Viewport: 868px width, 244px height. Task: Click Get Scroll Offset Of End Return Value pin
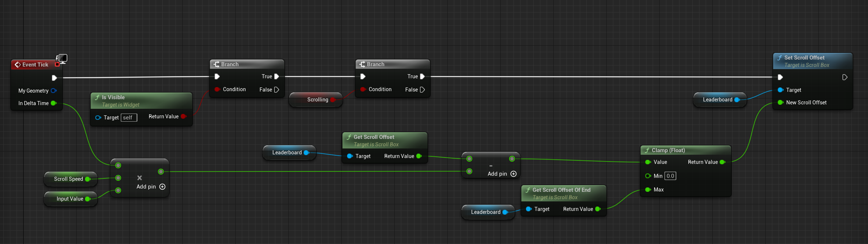(598, 209)
